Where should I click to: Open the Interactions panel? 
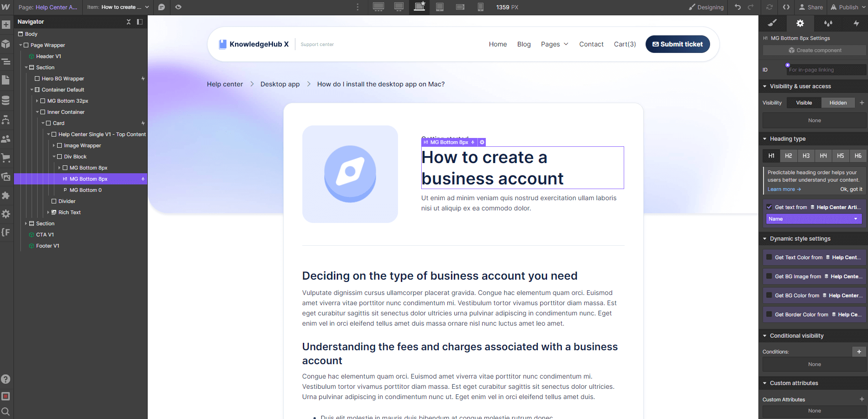(857, 23)
